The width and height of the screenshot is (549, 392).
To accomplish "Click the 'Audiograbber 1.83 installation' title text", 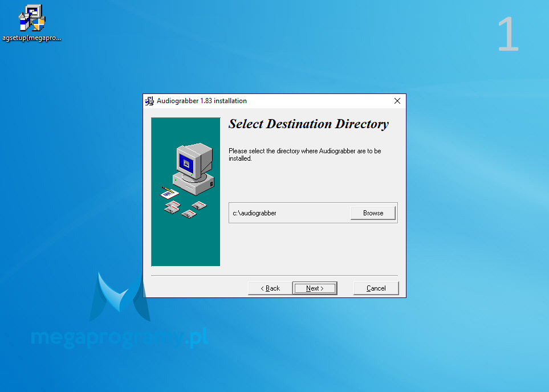I will 202,101.
